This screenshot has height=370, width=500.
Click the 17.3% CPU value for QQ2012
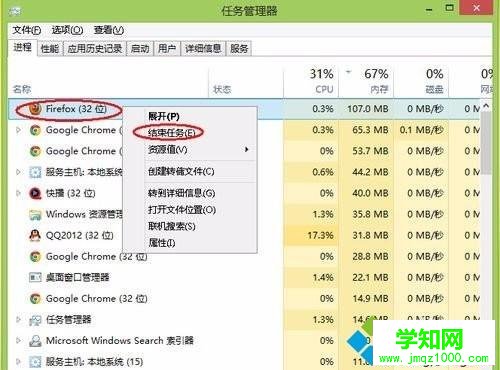320,236
